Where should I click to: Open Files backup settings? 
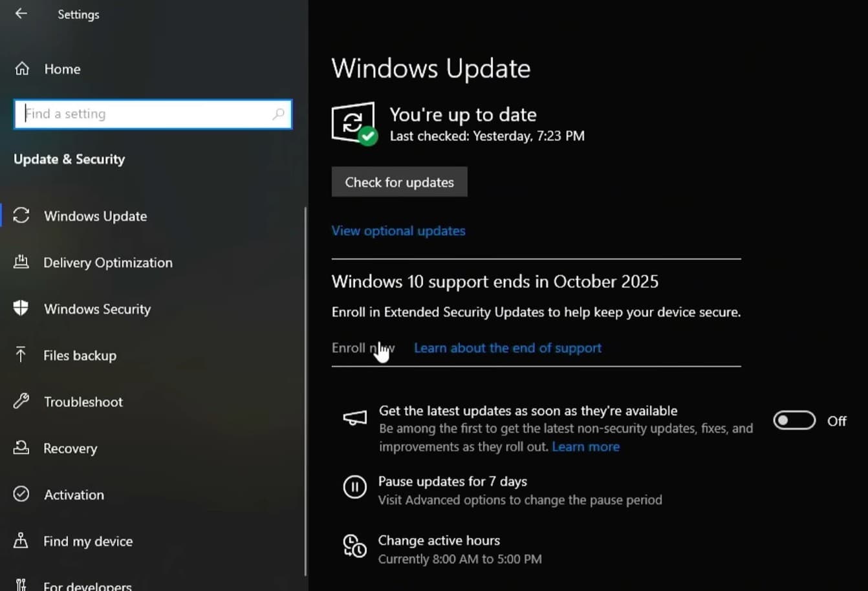[x=80, y=356]
